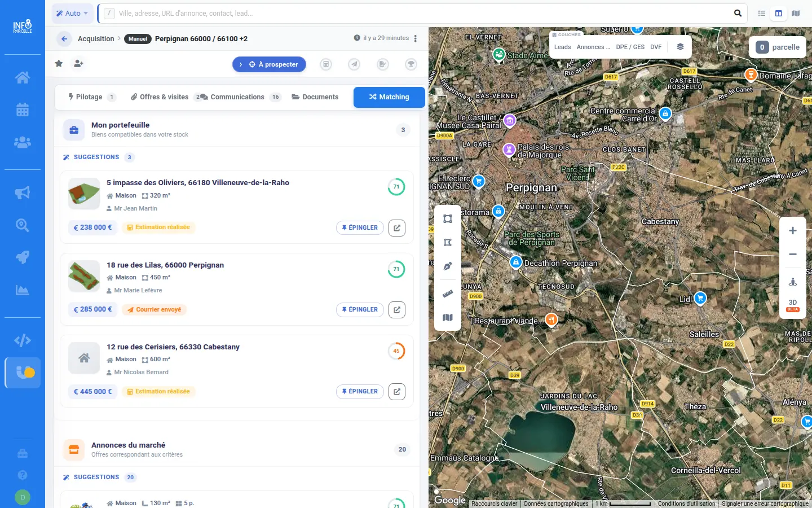Viewport: 812px width, 508px height.
Task: Select the magnet icon in sidebar
Action: [23, 373]
